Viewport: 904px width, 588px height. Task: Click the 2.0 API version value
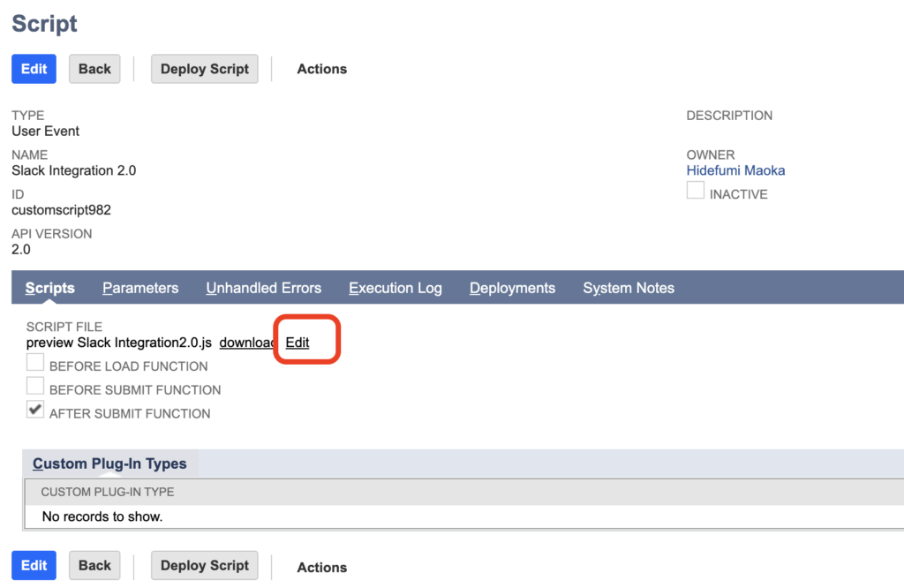click(x=21, y=250)
